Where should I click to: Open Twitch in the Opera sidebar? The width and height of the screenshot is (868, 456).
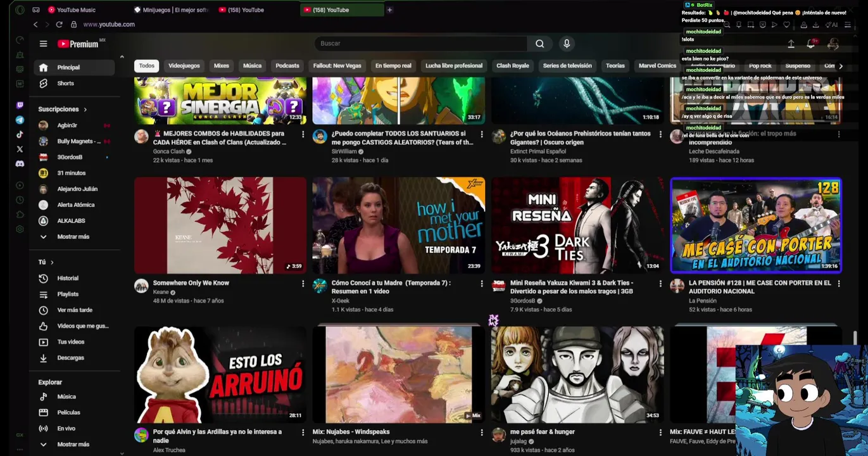[x=20, y=105]
